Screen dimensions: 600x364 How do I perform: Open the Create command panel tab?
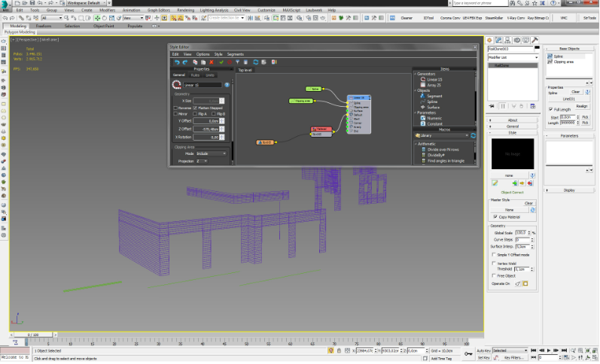coord(489,40)
